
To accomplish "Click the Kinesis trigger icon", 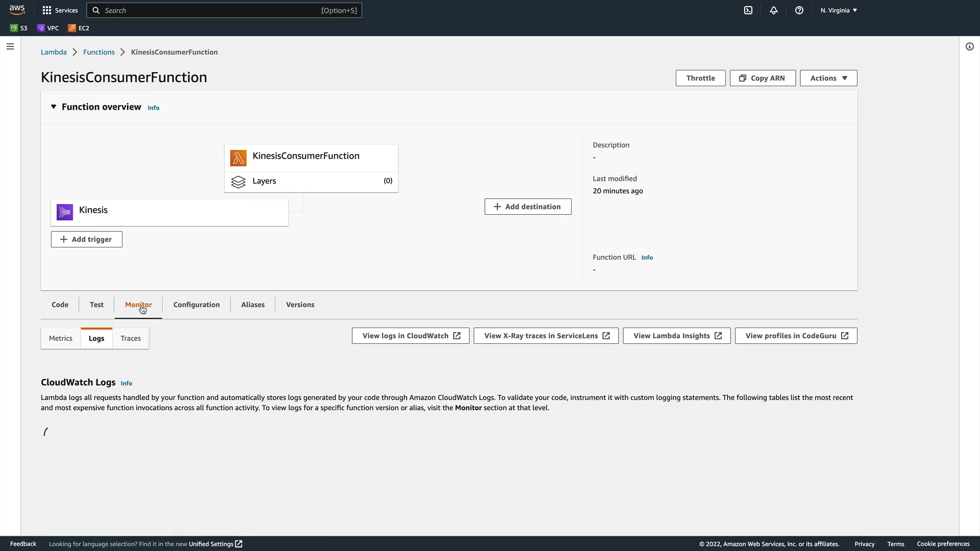I will pyautogui.click(x=65, y=212).
